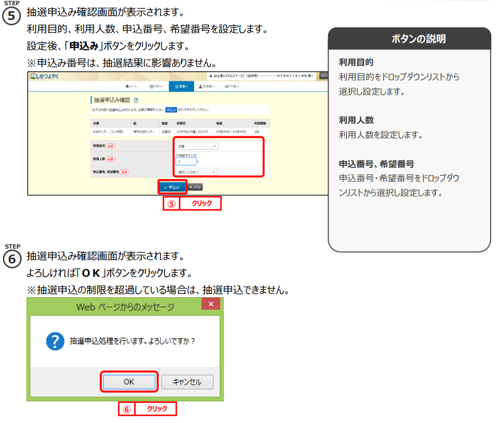Click the help question mark beside 抽選申込み確認
The height and width of the screenshot is (423, 504).
click(136, 101)
